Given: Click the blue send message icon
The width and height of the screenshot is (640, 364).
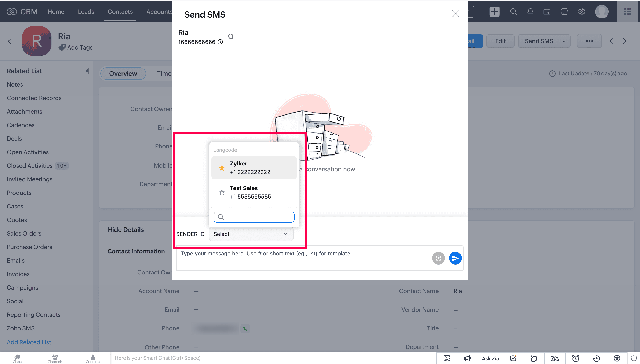Looking at the screenshot, I should (455, 258).
